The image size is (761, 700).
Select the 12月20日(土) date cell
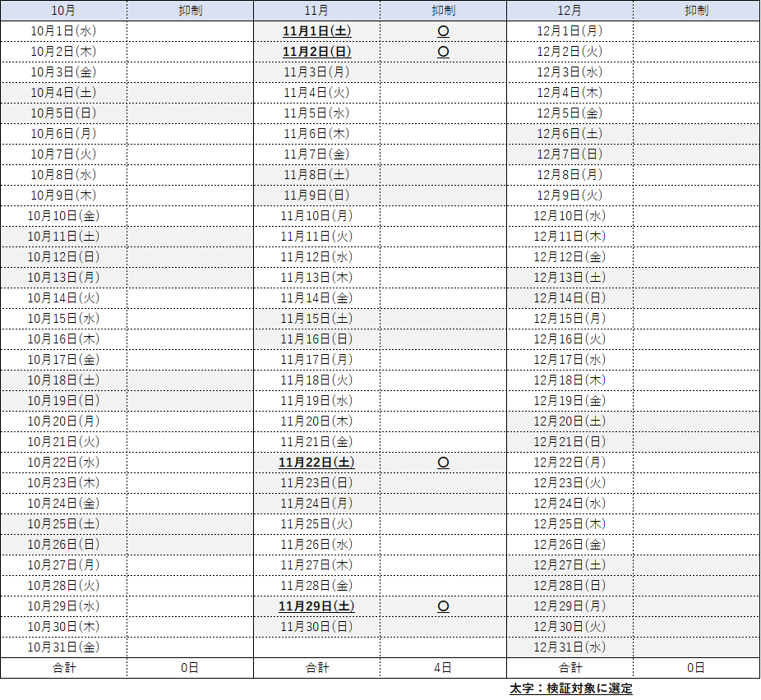(x=570, y=421)
